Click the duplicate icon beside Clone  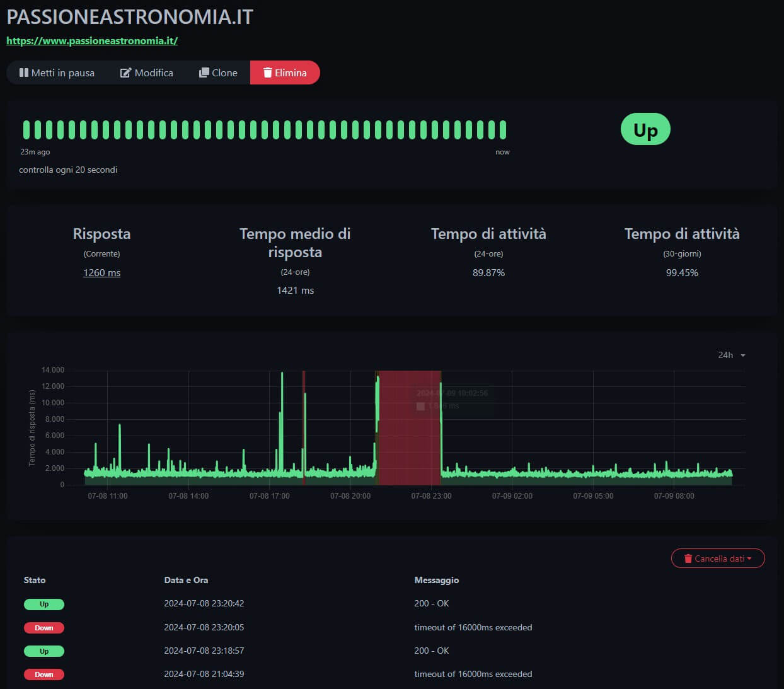(x=204, y=72)
